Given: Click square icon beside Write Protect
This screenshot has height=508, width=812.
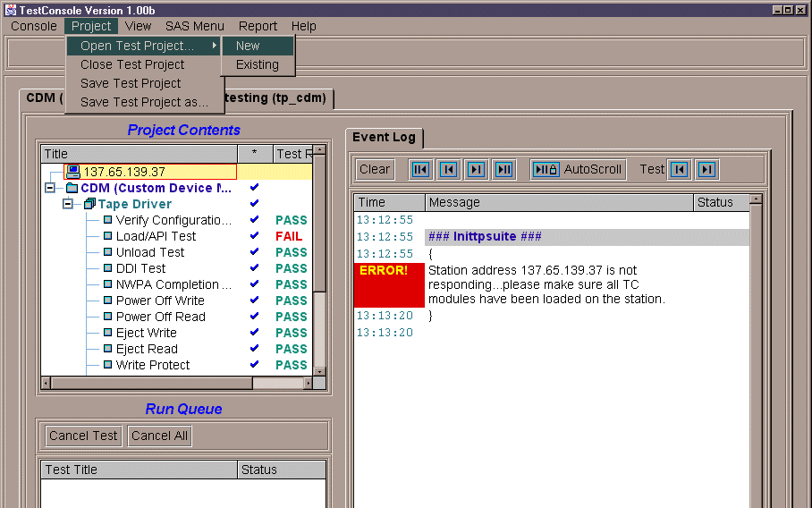Looking at the screenshot, I should (x=107, y=364).
